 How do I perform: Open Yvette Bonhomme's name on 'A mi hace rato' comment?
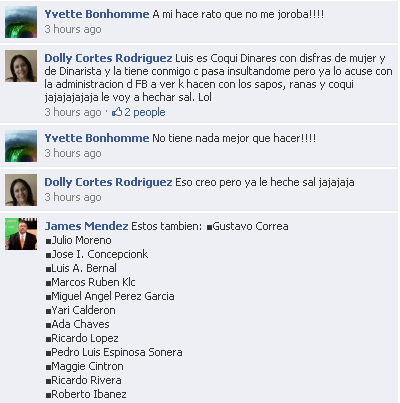(x=97, y=14)
